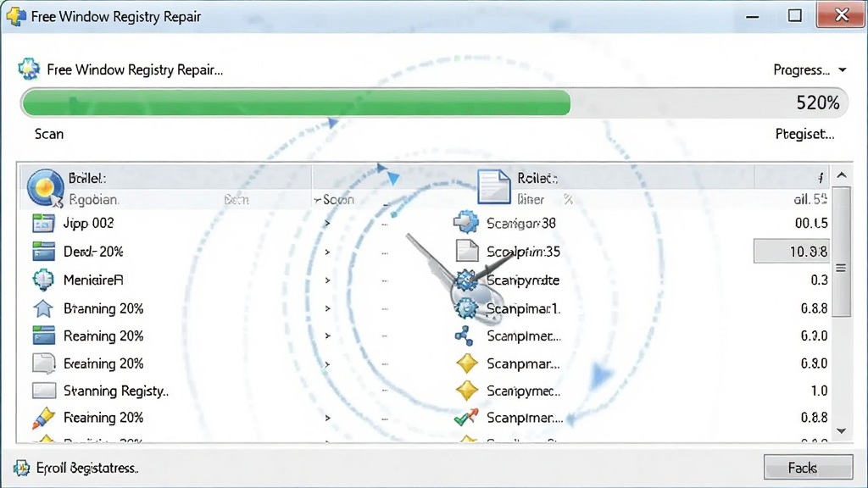The width and height of the screenshot is (868, 488).
Task: Expand the Branning 20% row chevron
Action: click(327, 308)
